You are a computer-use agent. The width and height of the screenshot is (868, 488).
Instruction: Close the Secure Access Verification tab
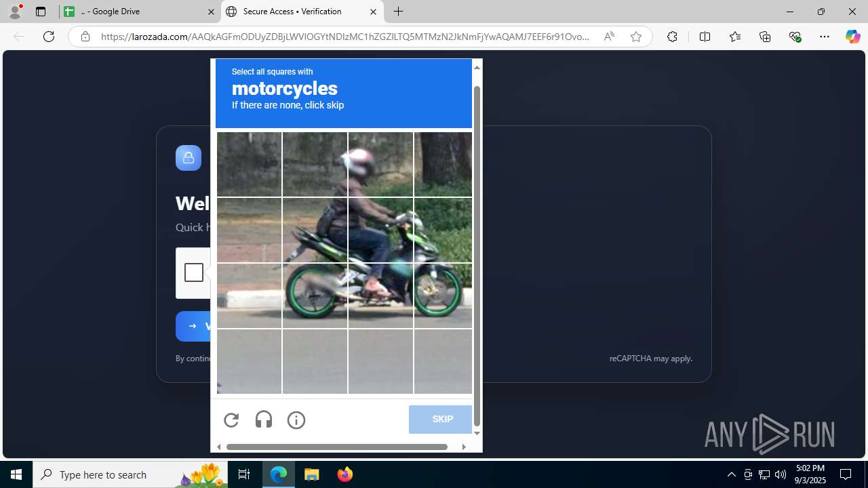[373, 12]
